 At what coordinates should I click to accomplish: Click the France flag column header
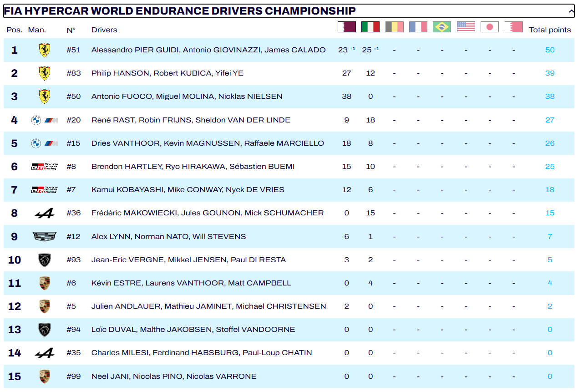[x=418, y=27]
